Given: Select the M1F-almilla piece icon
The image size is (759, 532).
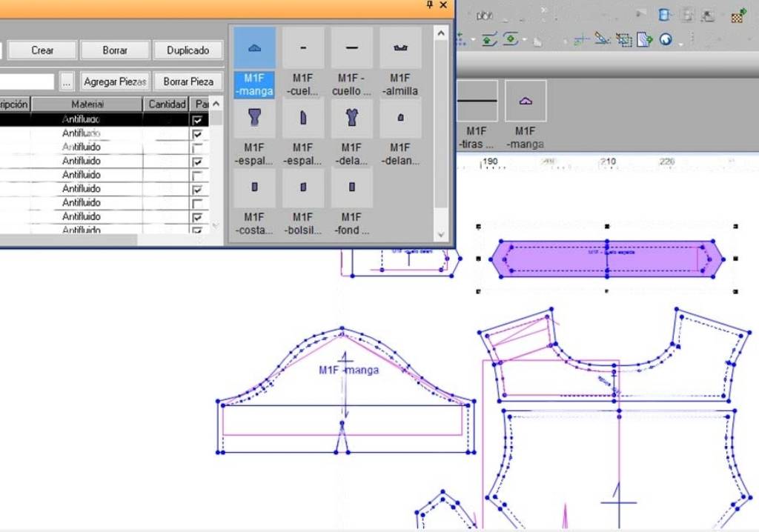Looking at the screenshot, I should [400, 49].
